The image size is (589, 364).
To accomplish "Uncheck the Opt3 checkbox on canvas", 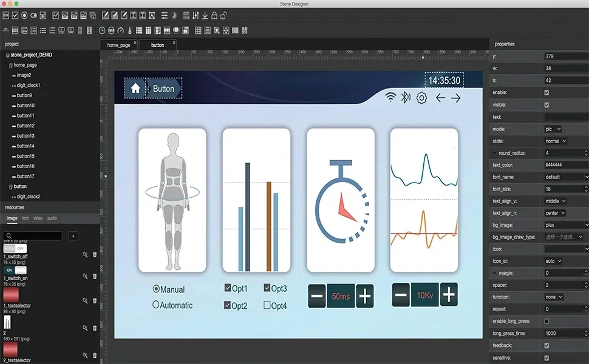I will click(267, 288).
